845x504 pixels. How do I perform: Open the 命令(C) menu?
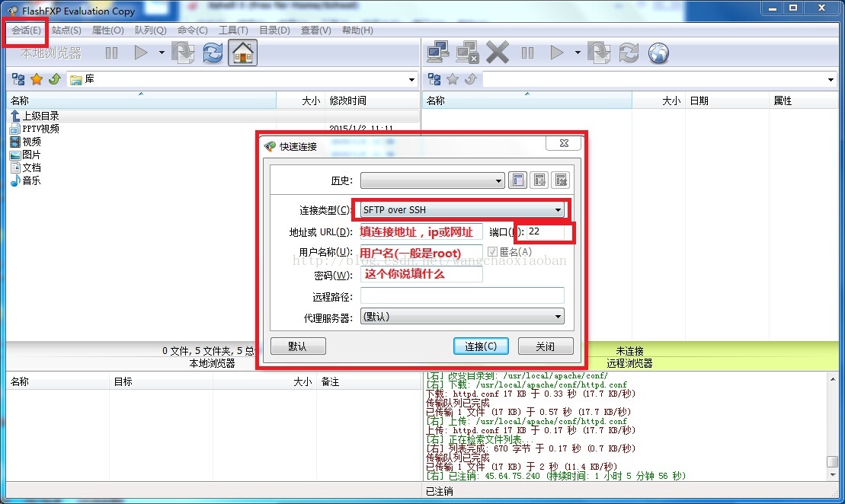point(192,30)
